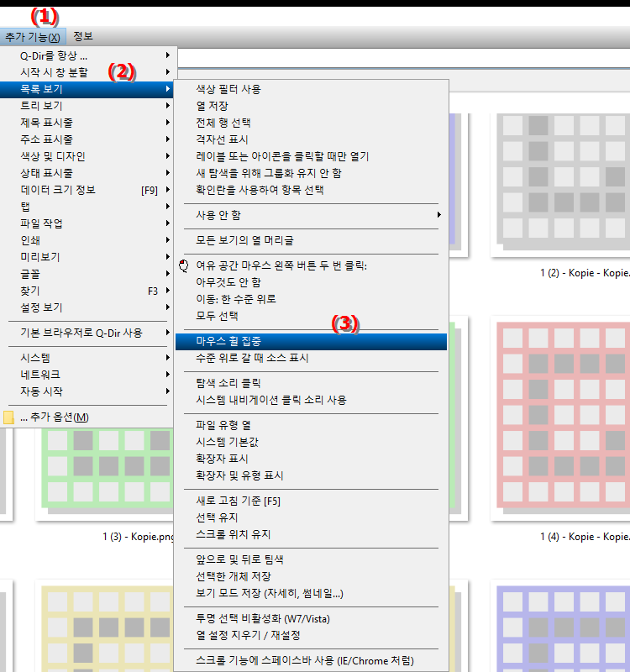Expand the 상태 표시줄 submenu
Image resolution: width=630 pixels, height=672 pixels.
(87, 173)
